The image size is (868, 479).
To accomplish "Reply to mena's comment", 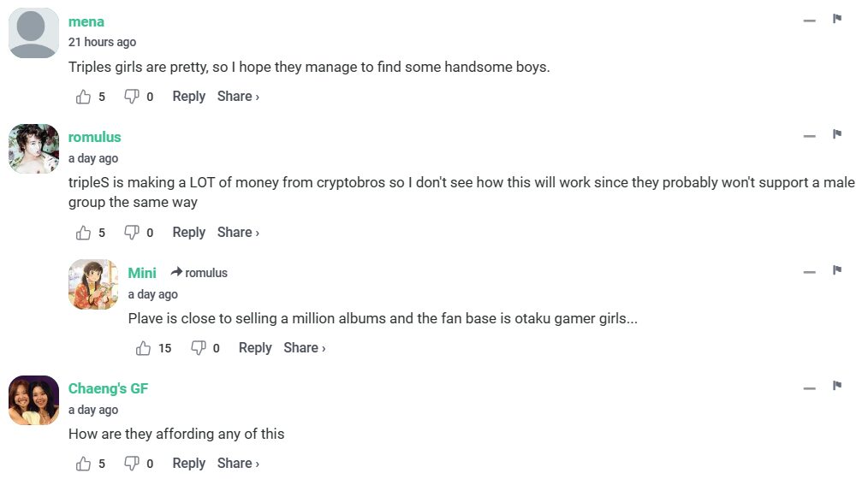I will coord(188,97).
